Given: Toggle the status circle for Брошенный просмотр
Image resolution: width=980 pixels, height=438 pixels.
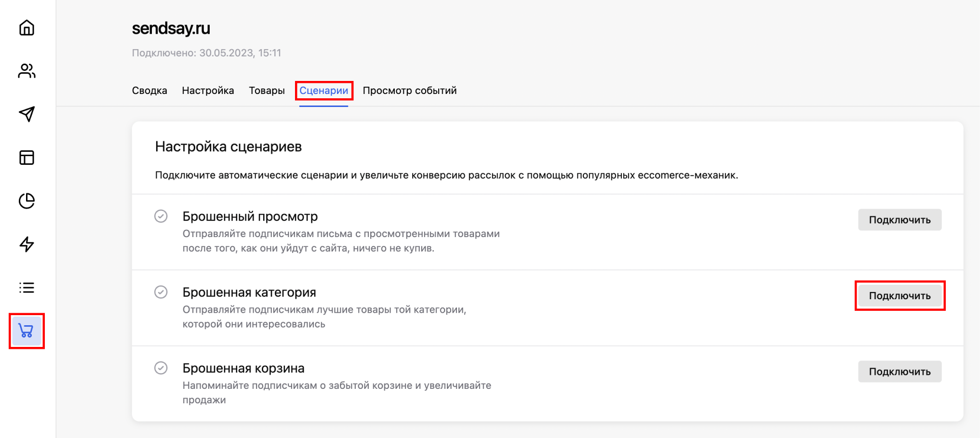Looking at the screenshot, I should coord(161,217).
